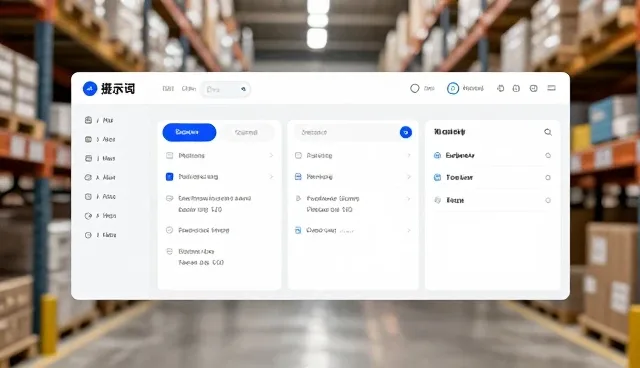Image resolution: width=640 pixels, height=368 pixels.
Task: Click the gray icon in middle panel's third row
Action: tap(298, 198)
